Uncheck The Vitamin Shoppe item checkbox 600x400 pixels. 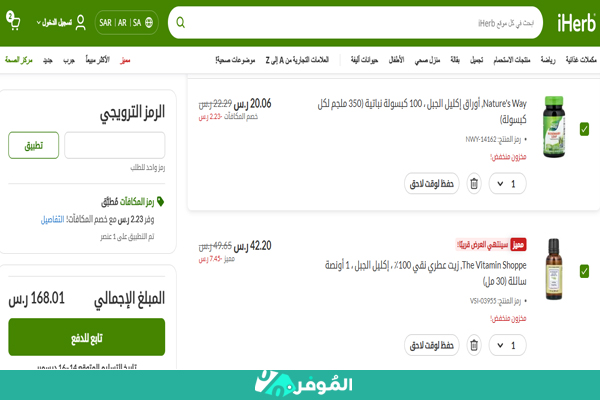[x=584, y=271]
